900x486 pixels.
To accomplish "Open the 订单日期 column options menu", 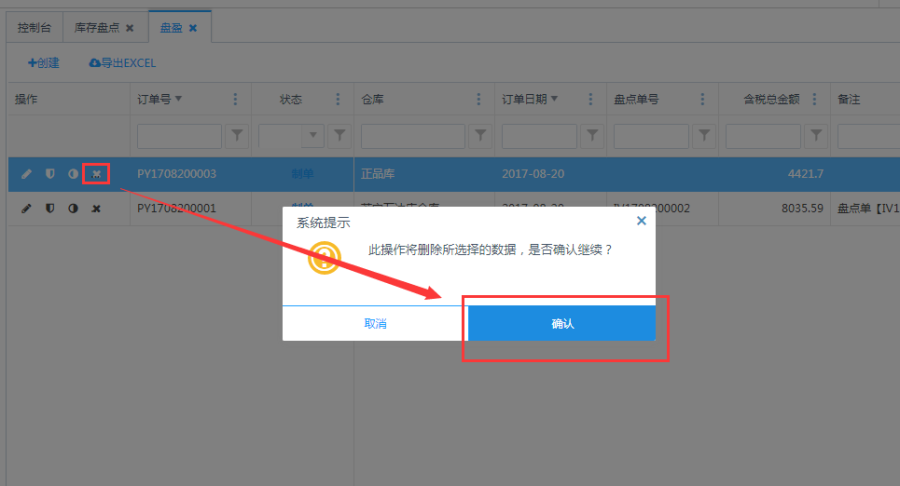I will pos(591,99).
